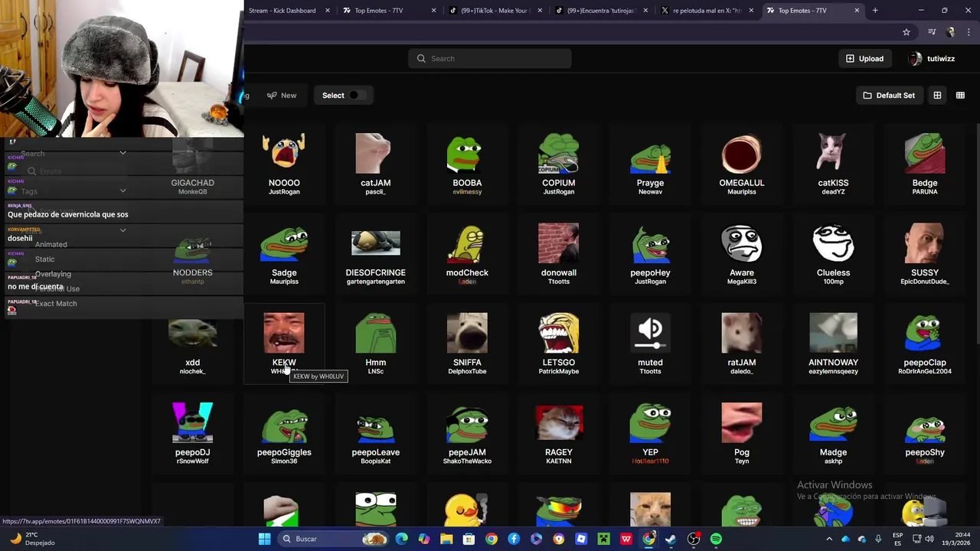980x551 pixels.
Task: Switch to re pelotuda mal en X tab
Action: (x=707, y=11)
